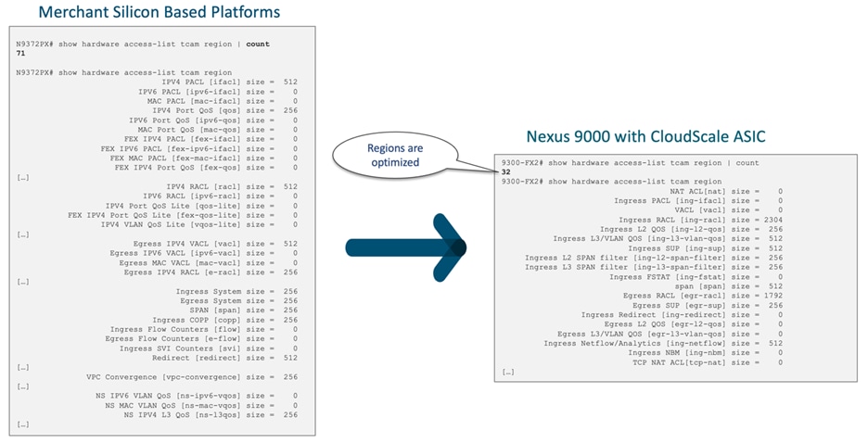The width and height of the screenshot is (868, 443).
Task: Click "Ingress L2 SPAN filter [ing-l2-span-filter]" row
Action: (655, 258)
